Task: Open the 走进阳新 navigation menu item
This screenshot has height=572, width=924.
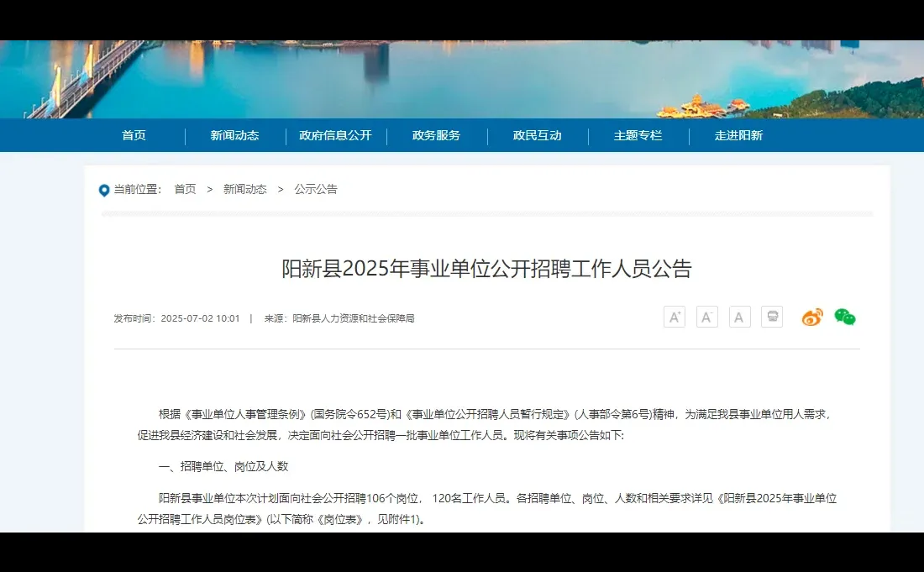Action: [738, 135]
